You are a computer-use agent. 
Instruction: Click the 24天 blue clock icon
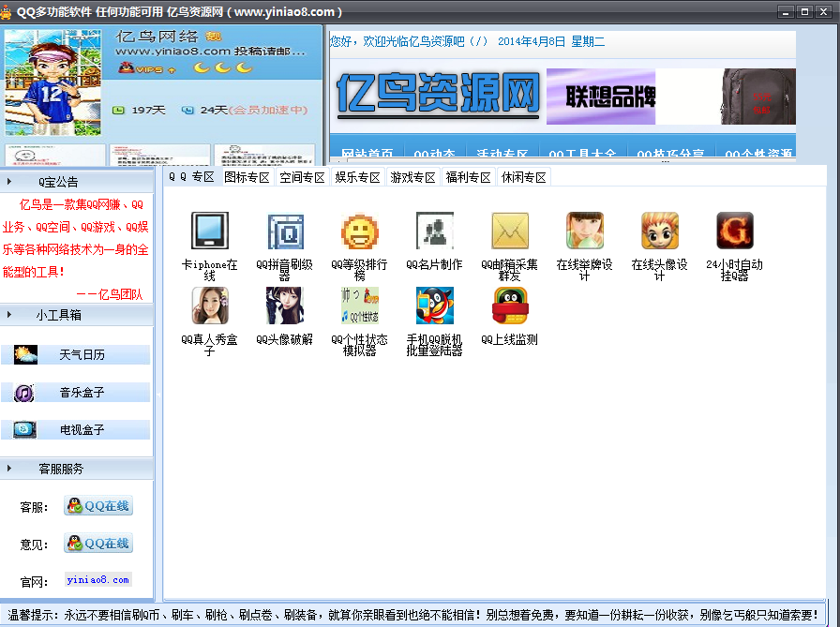click(187, 111)
